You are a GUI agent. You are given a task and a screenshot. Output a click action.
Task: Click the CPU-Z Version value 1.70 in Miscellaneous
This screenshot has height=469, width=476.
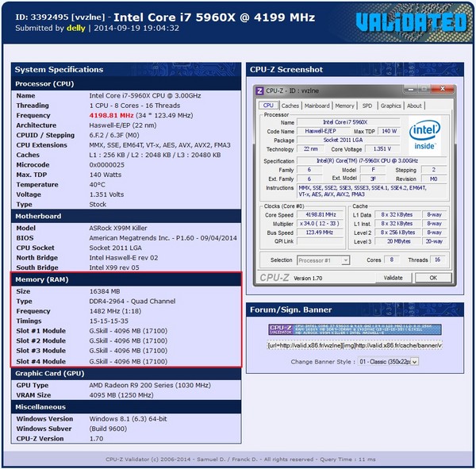96,439
